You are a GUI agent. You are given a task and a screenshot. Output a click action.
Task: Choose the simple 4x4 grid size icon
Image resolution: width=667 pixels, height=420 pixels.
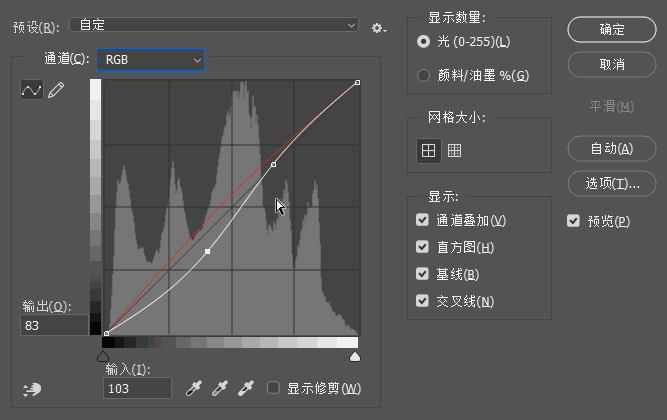(x=428, y=151)
